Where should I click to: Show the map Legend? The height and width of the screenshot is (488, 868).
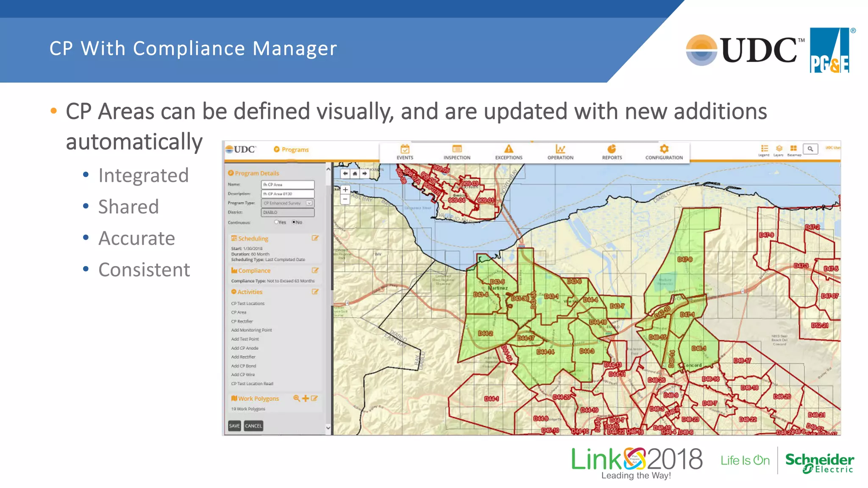[764, 150]
